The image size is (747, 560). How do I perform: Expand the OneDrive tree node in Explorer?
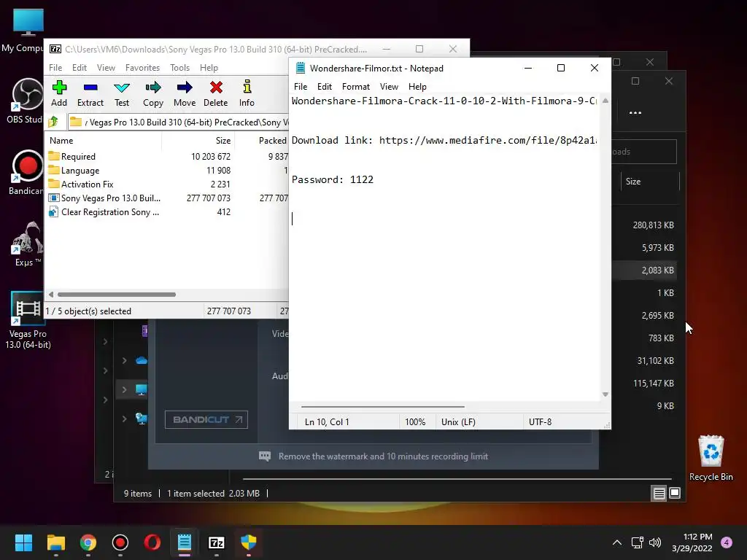click(124, 360)
